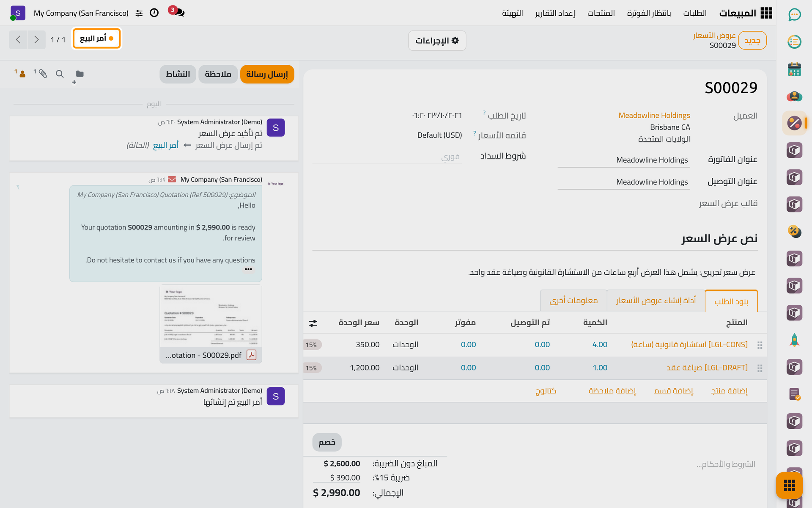Image resolution: width=812 pixels, height=508 pixels.
Task: Click ملاحظة log note button
Action: 218,74
